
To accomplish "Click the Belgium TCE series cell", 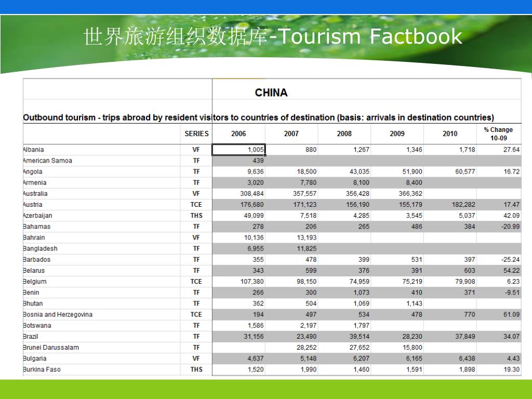I will pyautogui.click(x=196, y=282).
